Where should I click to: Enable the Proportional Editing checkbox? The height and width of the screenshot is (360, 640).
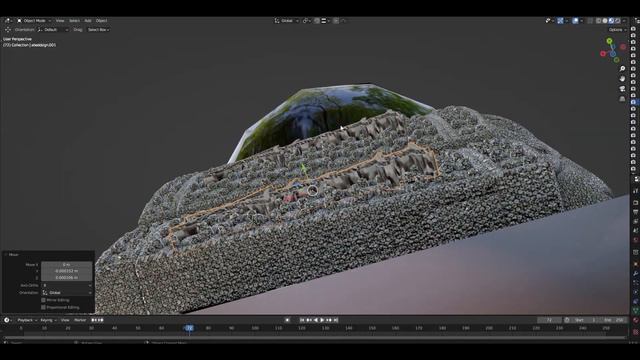[43, 307]
